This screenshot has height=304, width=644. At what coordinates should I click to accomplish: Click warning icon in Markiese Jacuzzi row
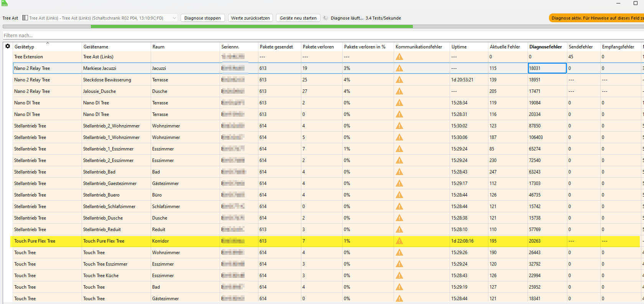399,68
